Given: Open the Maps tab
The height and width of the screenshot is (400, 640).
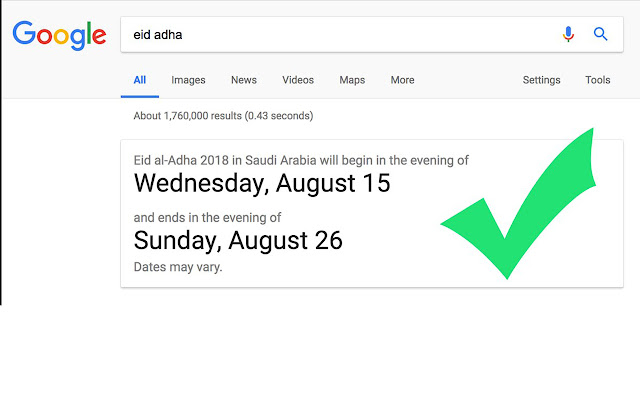Looking at the screenshot, I should coord(352,80).
